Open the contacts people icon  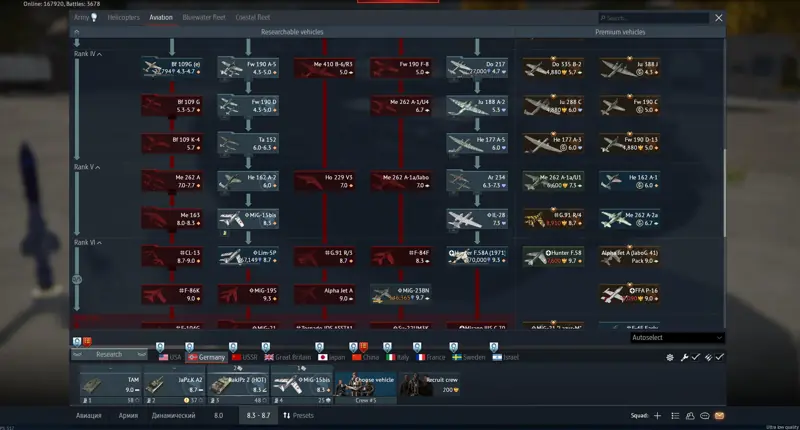click(x=690, y=416)
